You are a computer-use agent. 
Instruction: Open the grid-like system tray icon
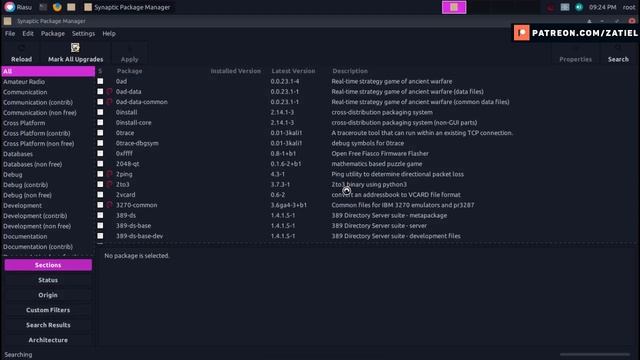(x=565, y=7)
